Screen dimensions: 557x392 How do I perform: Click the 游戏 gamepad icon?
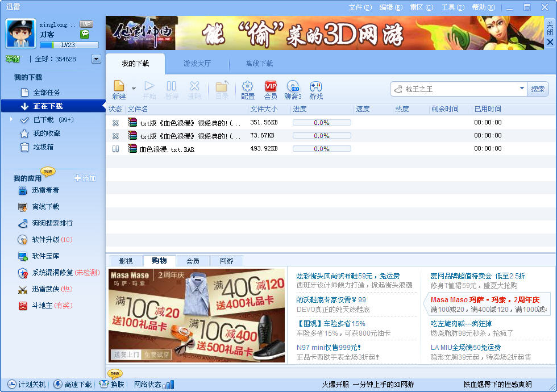pos(316,86)
